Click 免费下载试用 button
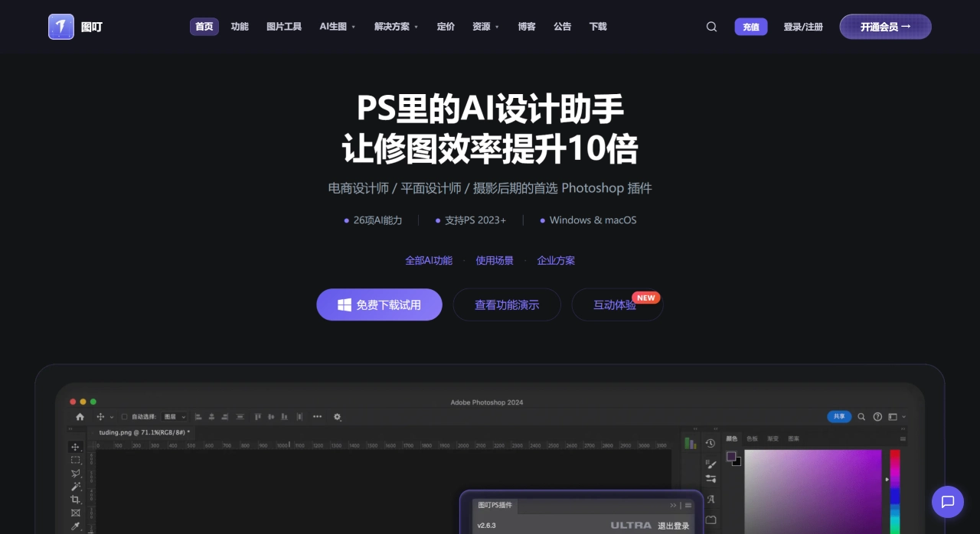The image size is (980, 534). tap(379, 304)
